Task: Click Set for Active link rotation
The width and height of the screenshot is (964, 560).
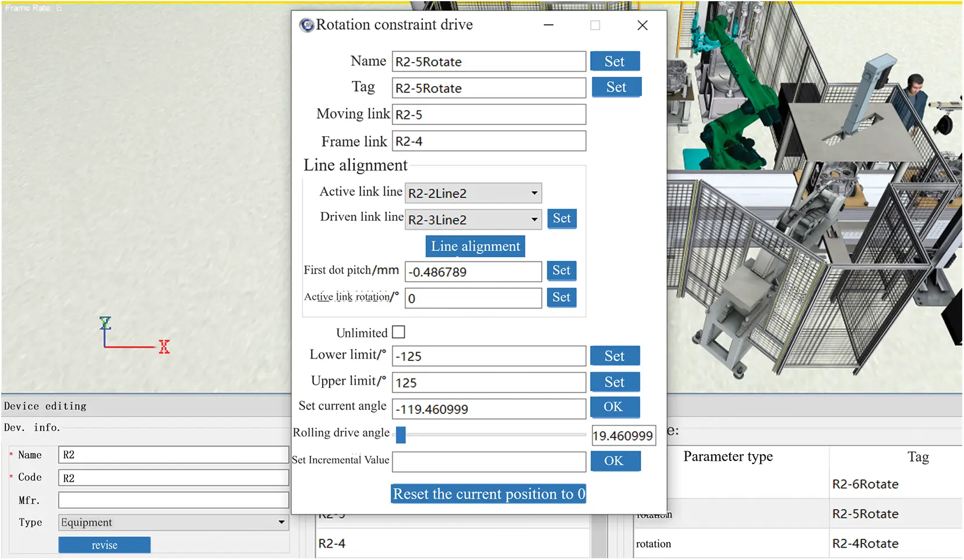Action: (x=561, y=297)
